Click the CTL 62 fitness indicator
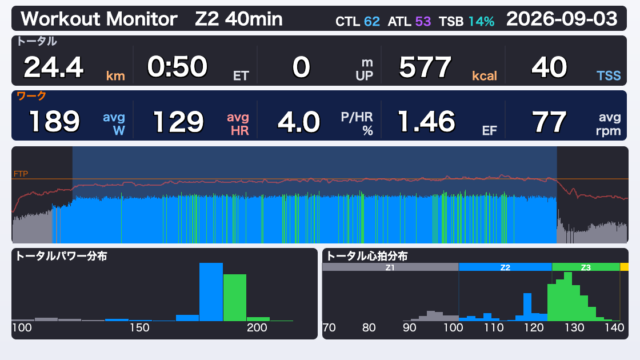 click(358, 21)
